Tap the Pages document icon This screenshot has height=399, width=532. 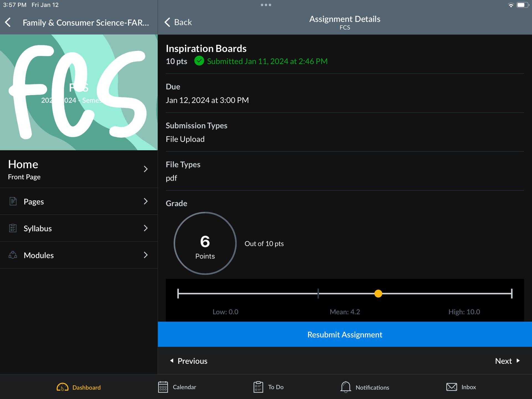13,201
